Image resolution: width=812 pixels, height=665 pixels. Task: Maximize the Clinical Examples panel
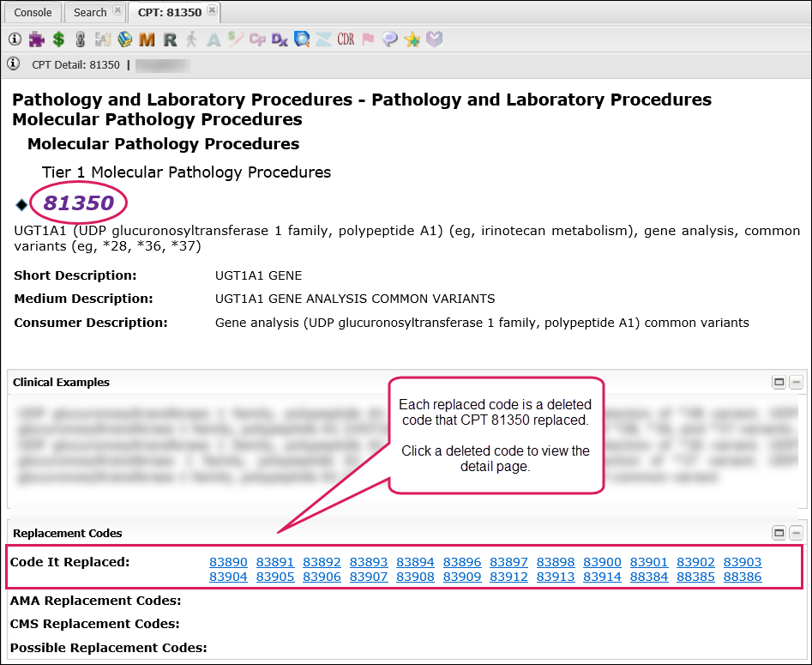(x=779, y=383)
